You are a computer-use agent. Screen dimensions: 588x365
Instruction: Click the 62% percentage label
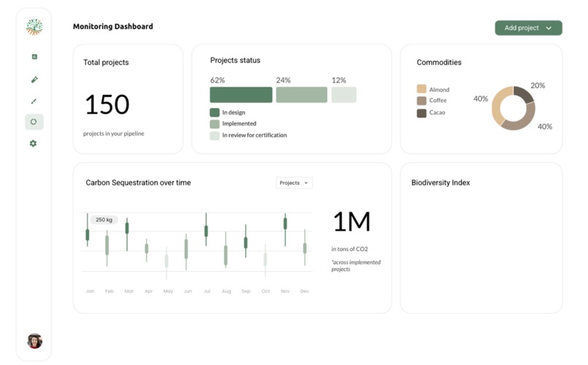tap(217, 80)
